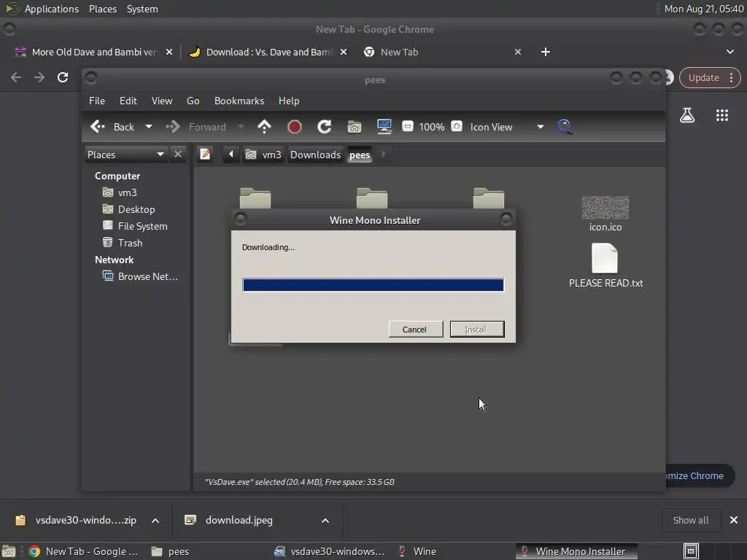747x560 pixels.
Task: Expand options for download.jpeg
Action: point(325,521)
